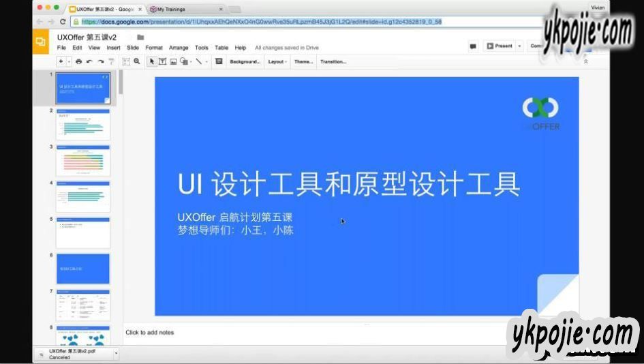Open the comments speech bubble icon

pos(473,46)
